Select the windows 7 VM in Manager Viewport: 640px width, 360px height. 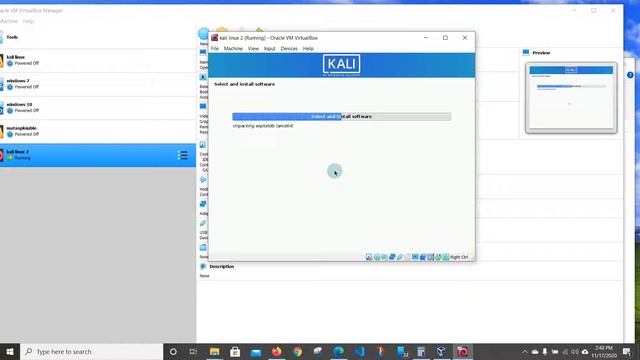pyautogui.click(x=98, y=84)
